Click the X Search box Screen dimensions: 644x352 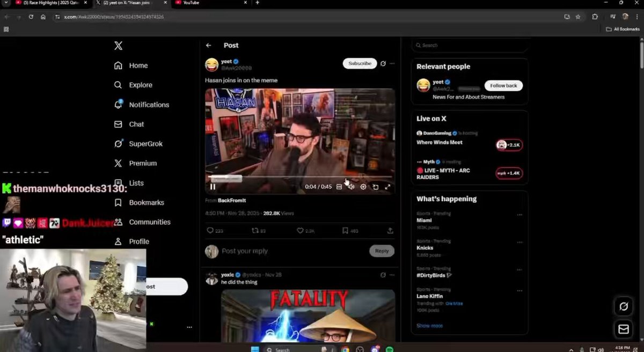click(x=470, y=45)
